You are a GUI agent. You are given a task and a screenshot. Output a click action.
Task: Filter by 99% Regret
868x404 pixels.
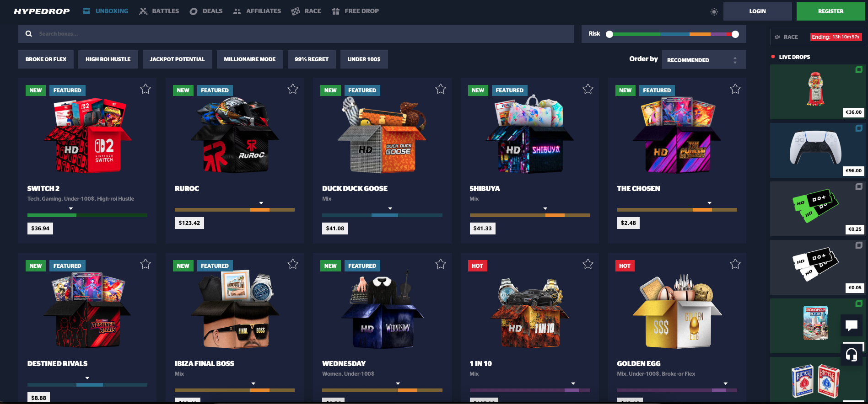tap(312, 59)
